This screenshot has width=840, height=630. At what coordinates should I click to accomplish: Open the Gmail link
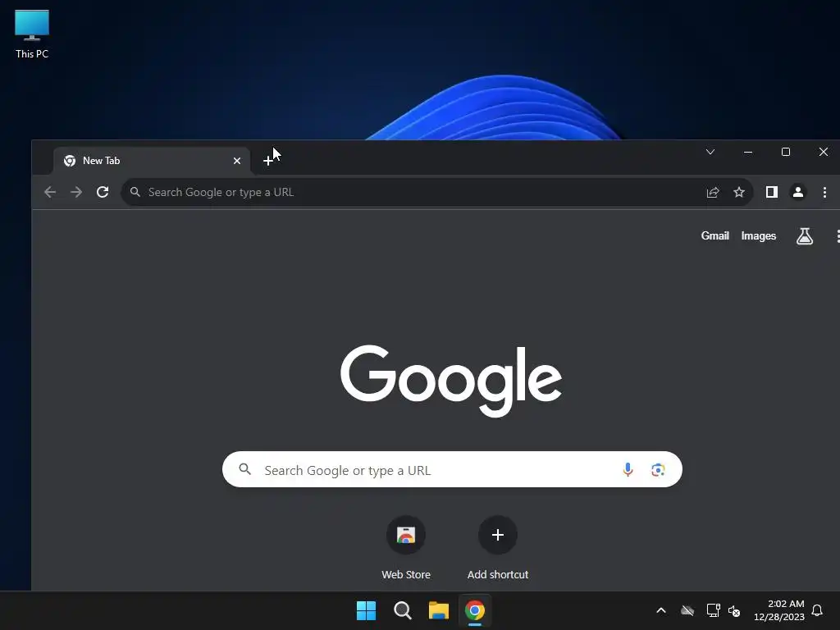pyautogui.click(x=714, y=235)
